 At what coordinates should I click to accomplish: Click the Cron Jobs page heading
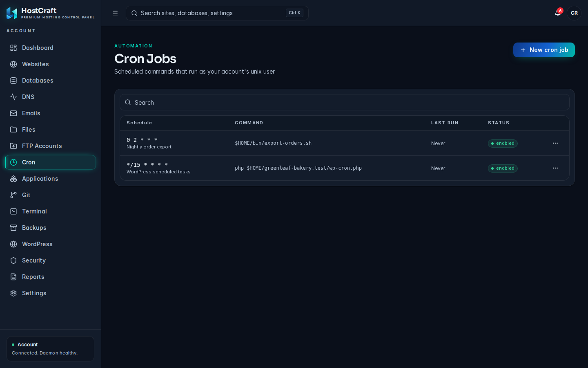pos(145,59)
